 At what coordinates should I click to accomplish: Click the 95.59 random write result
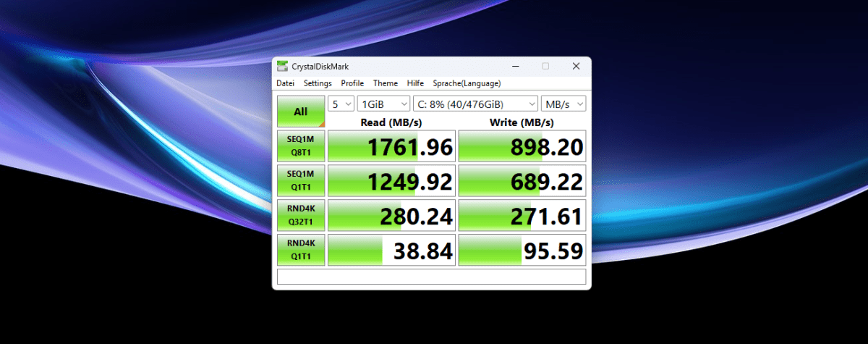point(522,250)
